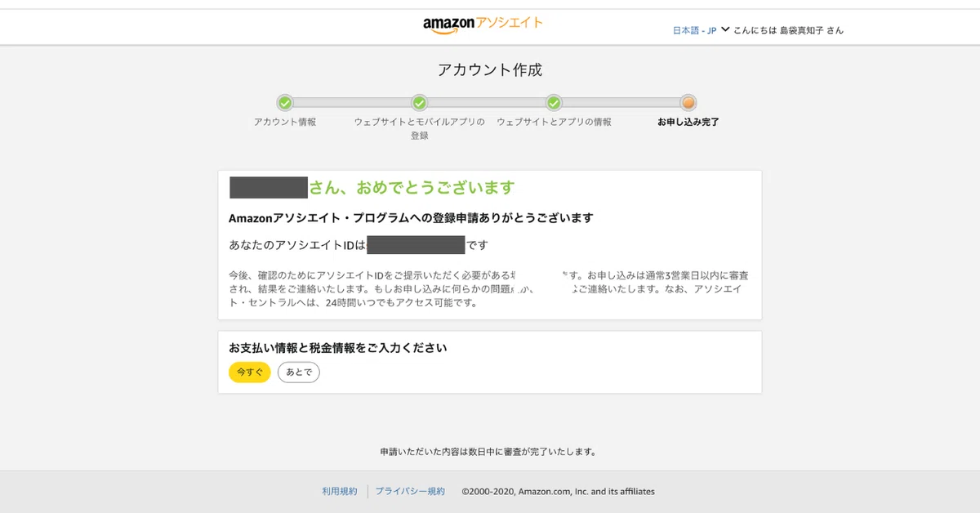Click the progress bar segment between first two steps
The image size is (980, 513).
click(352, 103)
